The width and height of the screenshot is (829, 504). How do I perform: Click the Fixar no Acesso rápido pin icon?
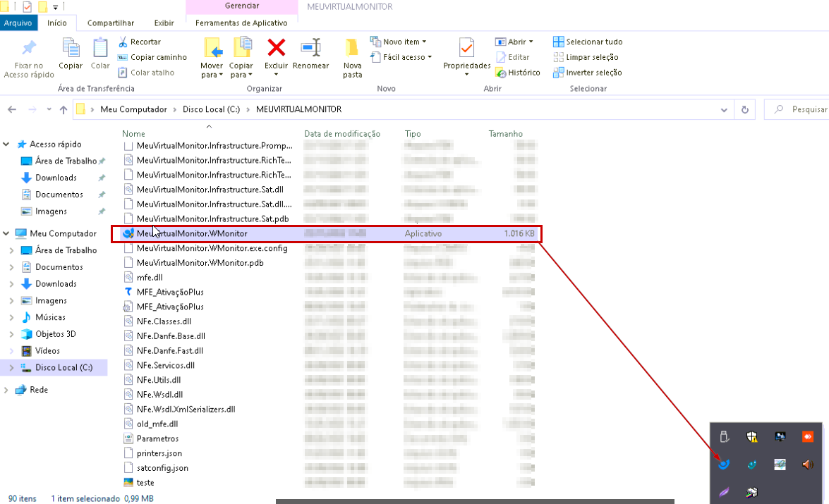pos(28,49)
